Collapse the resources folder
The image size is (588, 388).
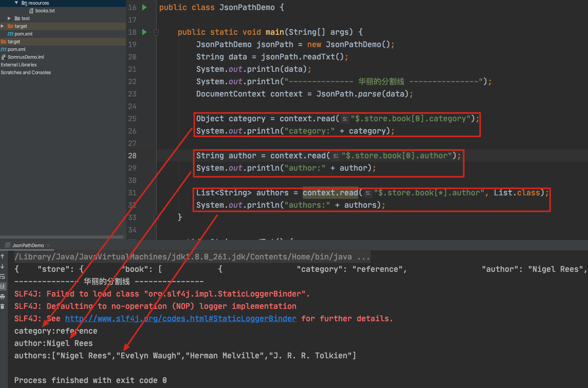tap(16, 3)
